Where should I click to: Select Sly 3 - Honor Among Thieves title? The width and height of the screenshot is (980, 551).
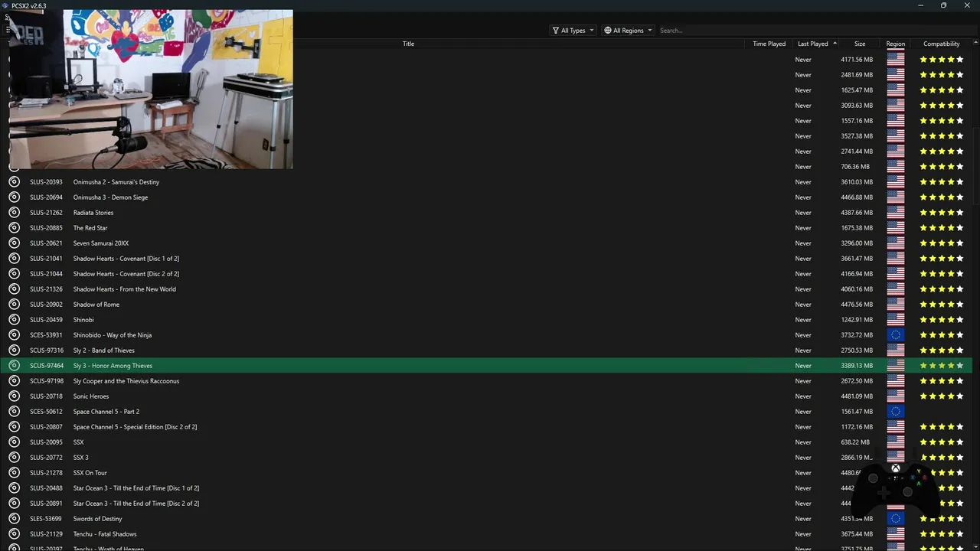tap(113, 366)
